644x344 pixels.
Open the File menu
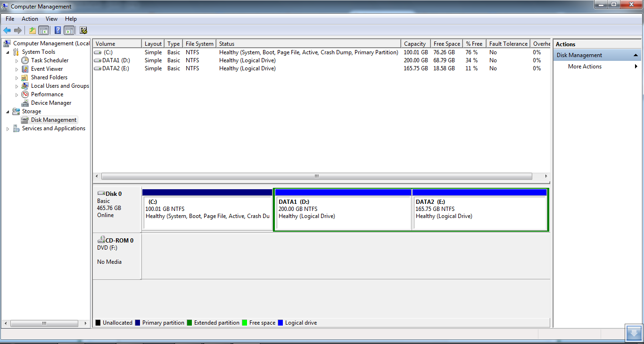pos(10,19)
